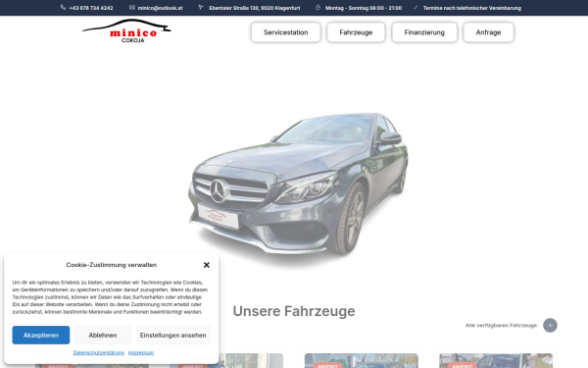Image resolution: width=588 pixels, height=368 pixels.
Task: Open the Servicestation menu item
Action: coord(286,32)
